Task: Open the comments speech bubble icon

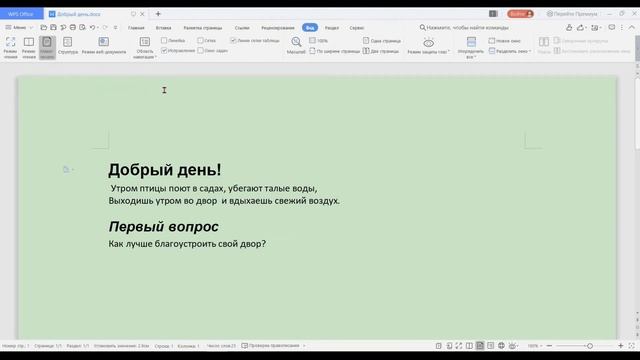Action: click(x=611, y=27)
